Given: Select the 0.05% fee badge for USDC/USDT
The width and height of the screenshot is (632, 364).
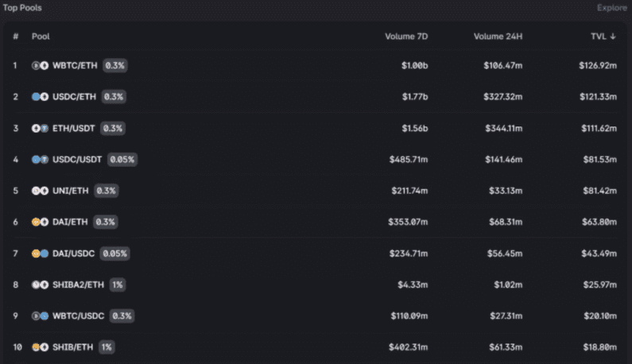Looking at the screenshot, I should tap(122, 160).
